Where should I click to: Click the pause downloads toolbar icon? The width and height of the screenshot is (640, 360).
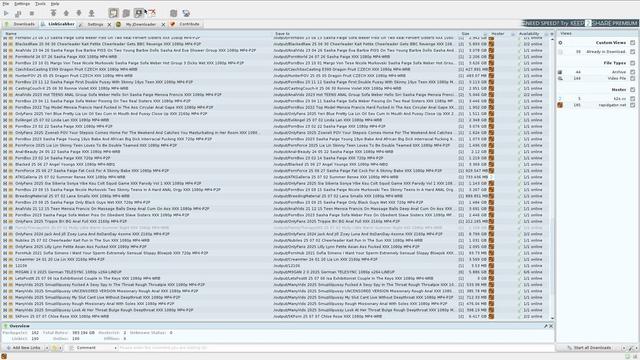18,13
